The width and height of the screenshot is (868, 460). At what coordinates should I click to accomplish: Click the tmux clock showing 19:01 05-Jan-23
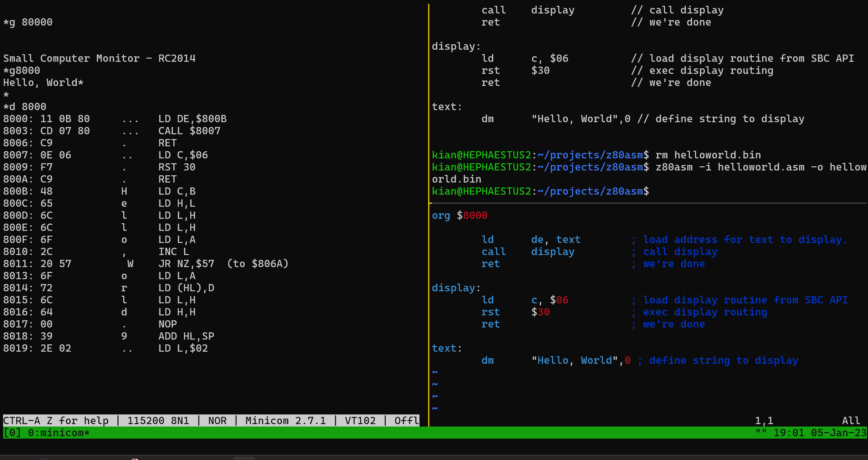point(820,433)
